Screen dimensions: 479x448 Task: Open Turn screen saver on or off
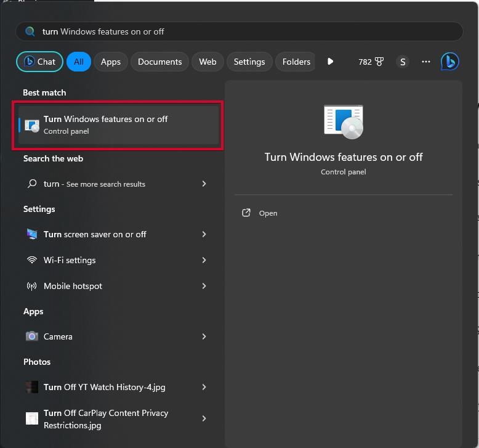click(95, 234)
